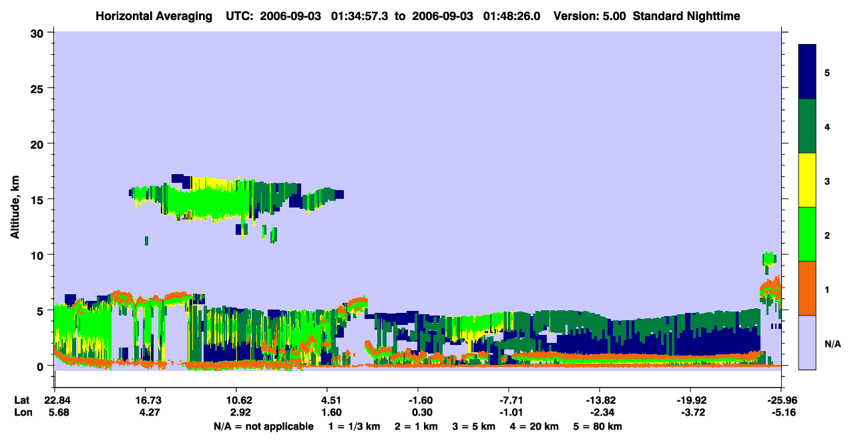
Task: Click the colorbar label 5
Action: coord(827,72)
